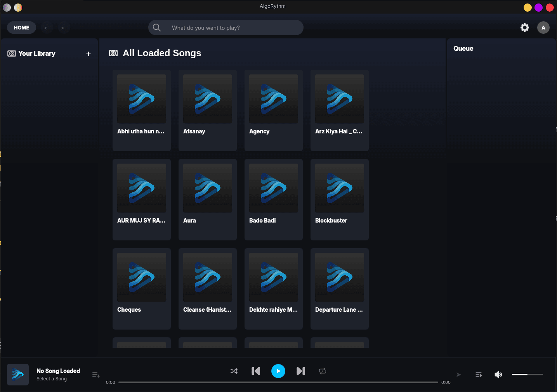Click the 'Afsanay' song title text

click(194, 131)
